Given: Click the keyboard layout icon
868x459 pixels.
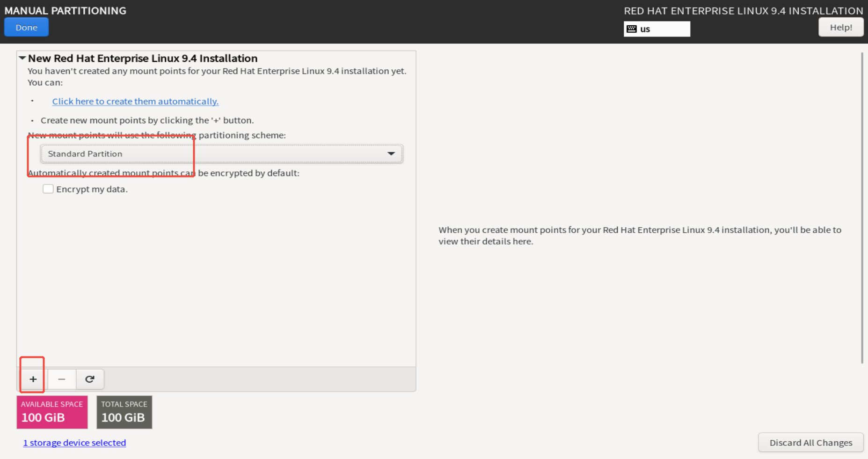Looking at the screenshot, I should (x=632, y=29).
